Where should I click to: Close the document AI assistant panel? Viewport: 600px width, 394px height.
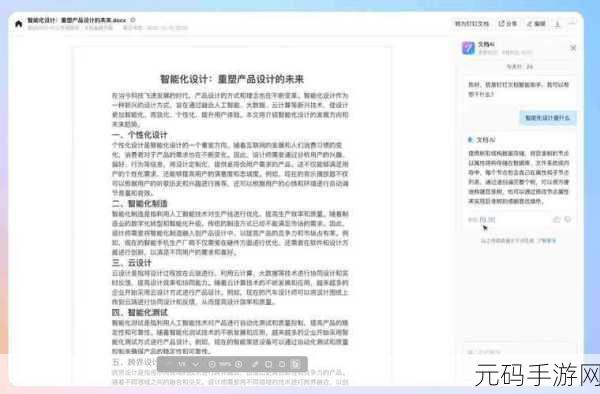tap(573, 48)
